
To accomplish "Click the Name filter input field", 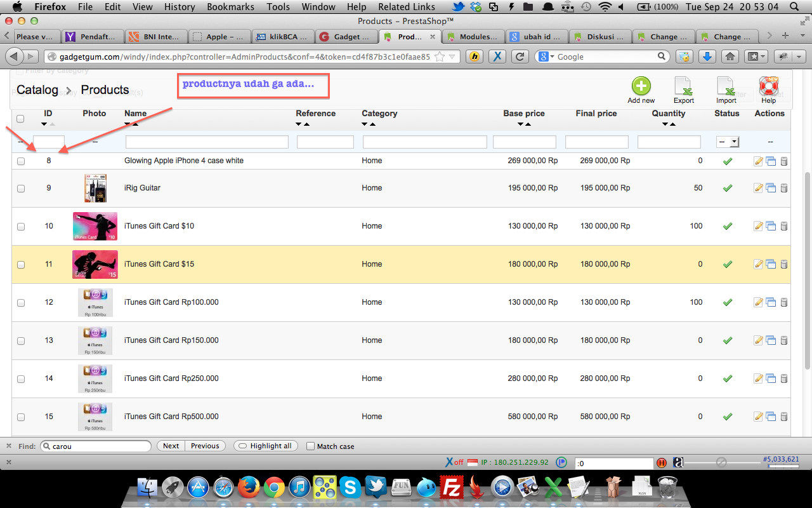I will point(207,142).
